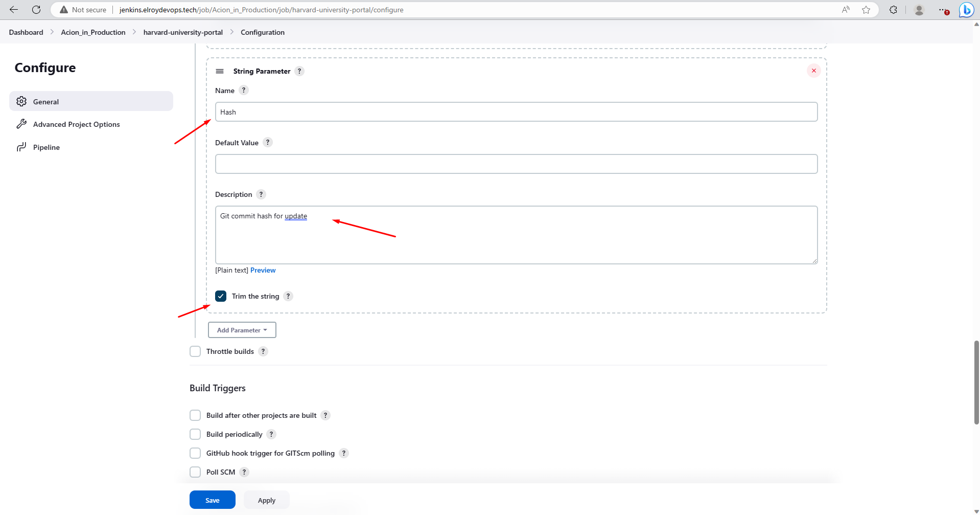Delete the String Parameter with red X
Viewport: 980px width, 515px height.
(x=814, y=71)
